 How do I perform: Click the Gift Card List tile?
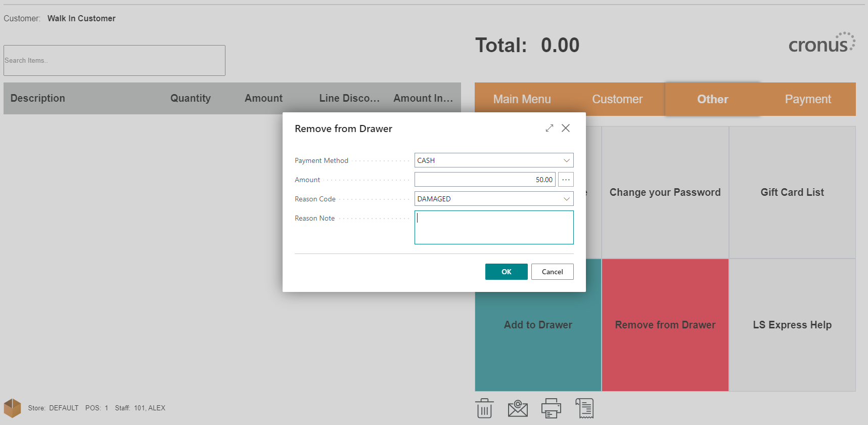point(792,192)
